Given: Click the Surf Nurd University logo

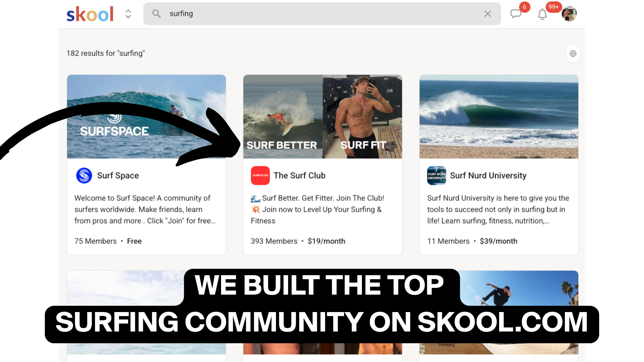Looking at the screenshot, I should pyautogui.click(x=436, y=175).
